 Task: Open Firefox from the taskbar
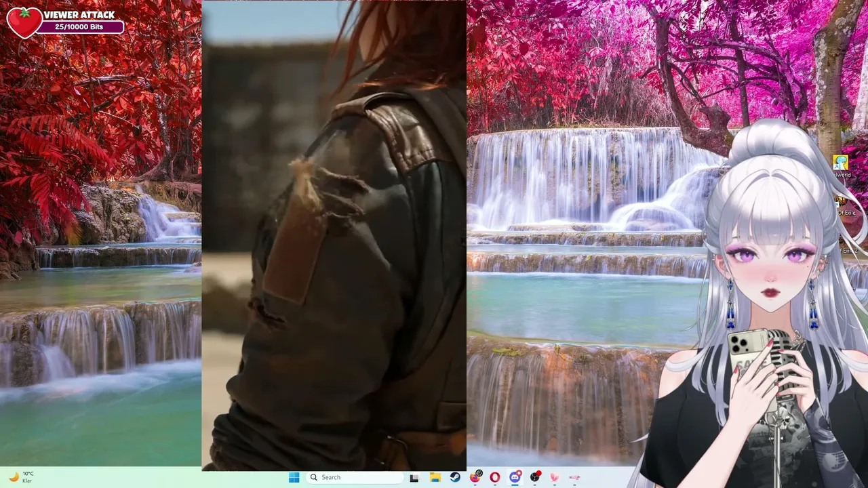(475, 477)
